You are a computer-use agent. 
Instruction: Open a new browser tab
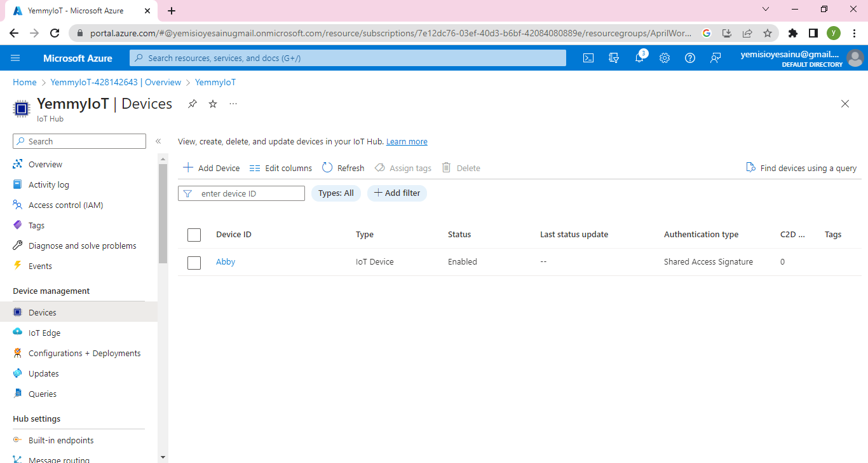coord(172,10)
